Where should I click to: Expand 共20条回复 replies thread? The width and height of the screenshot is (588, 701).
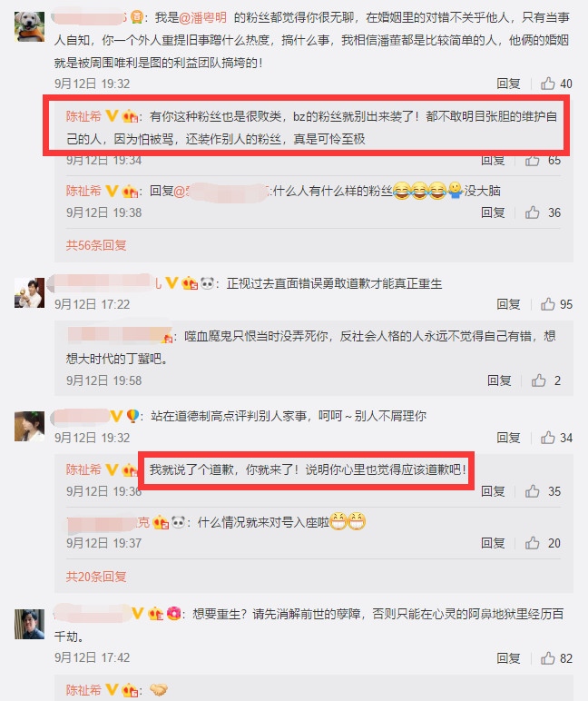(x=96, y=577)
